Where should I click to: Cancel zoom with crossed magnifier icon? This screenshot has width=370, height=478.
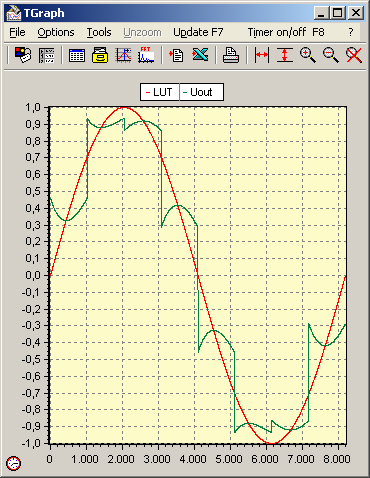354,55
